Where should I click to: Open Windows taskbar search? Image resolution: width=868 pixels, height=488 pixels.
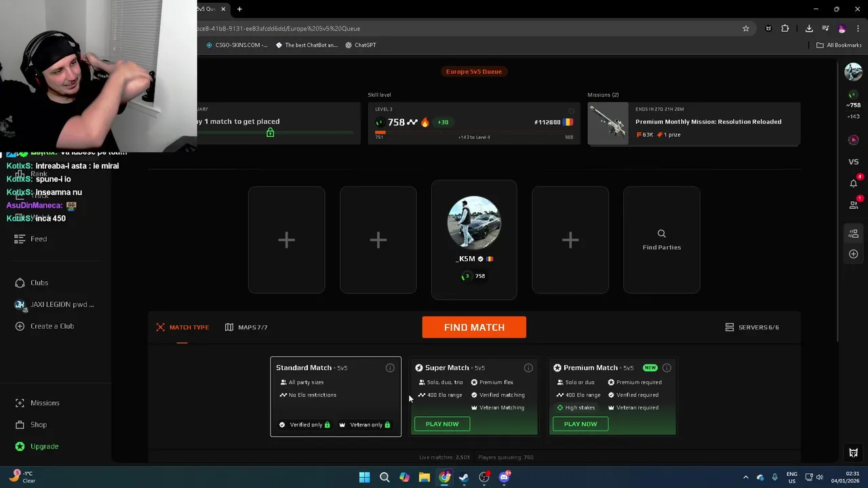[384, 477]
